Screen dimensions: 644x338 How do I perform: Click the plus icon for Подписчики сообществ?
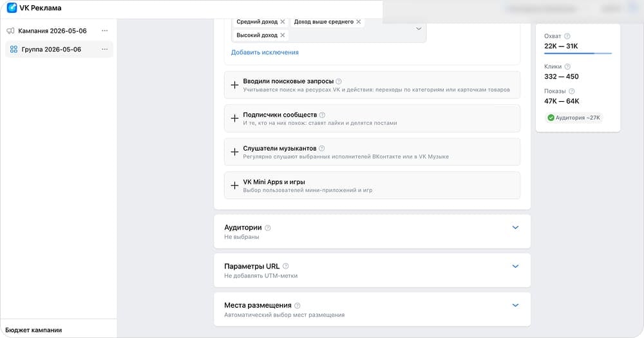point(234,118)
